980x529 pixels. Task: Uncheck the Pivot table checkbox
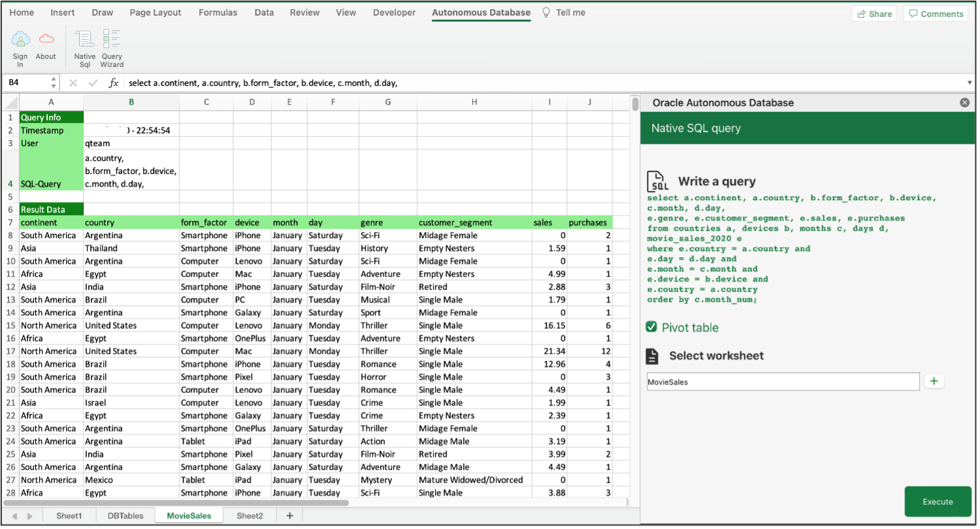tap(651, 328)
